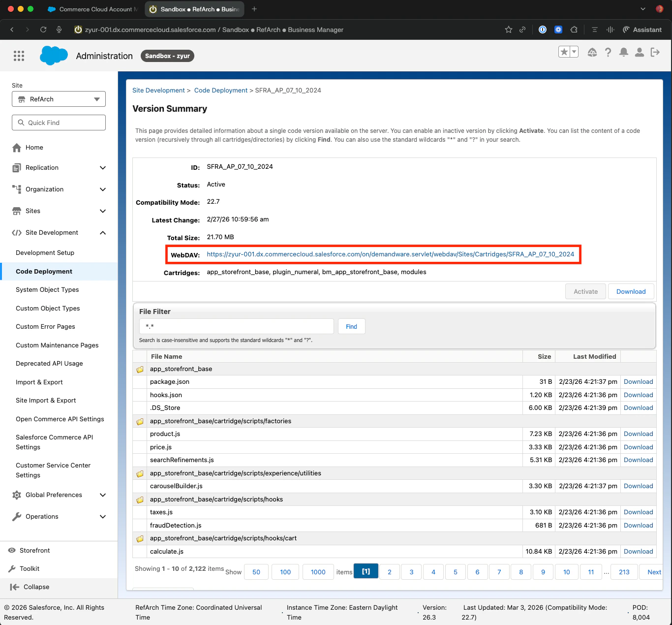Open System Object Types
The height and width of the screenshot is (625, 672).
(x=47, y=289)
